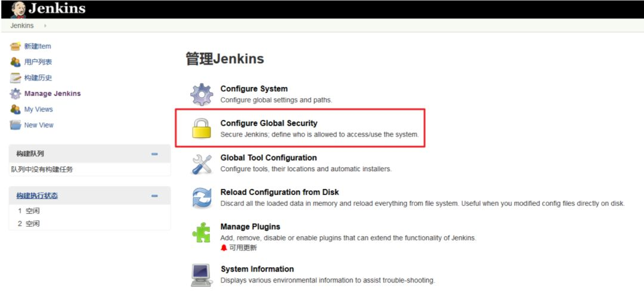Open the My Views link

[x=39, y=109]
